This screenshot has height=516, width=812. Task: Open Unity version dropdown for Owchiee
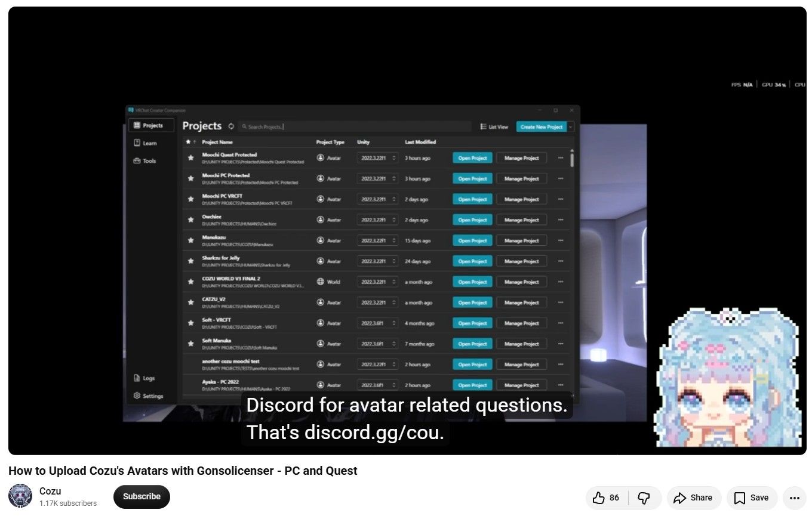(378, 220)
